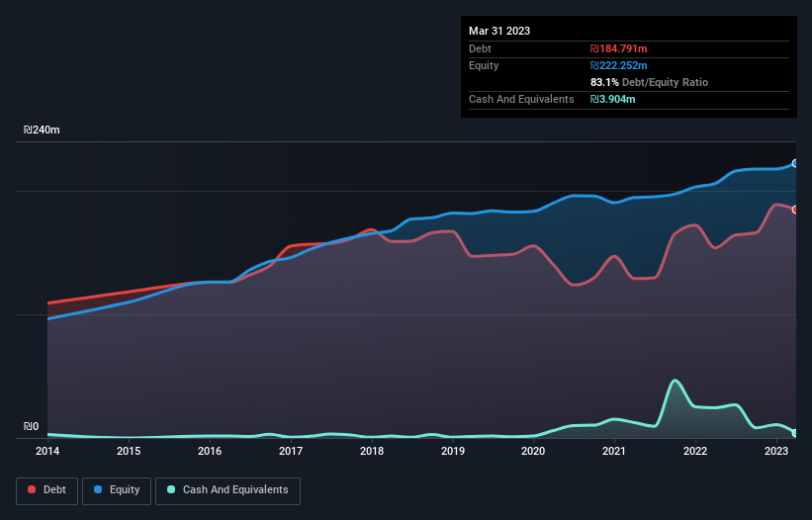812x520 pixels.
Task: Toggle the Debt series legend button
Action: tap(46, 490)
